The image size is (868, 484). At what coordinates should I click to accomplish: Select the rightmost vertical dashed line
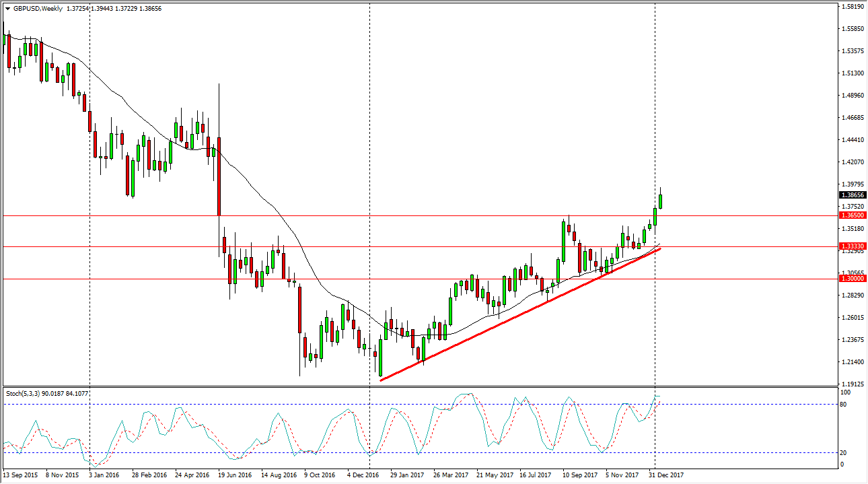(655, 202)
